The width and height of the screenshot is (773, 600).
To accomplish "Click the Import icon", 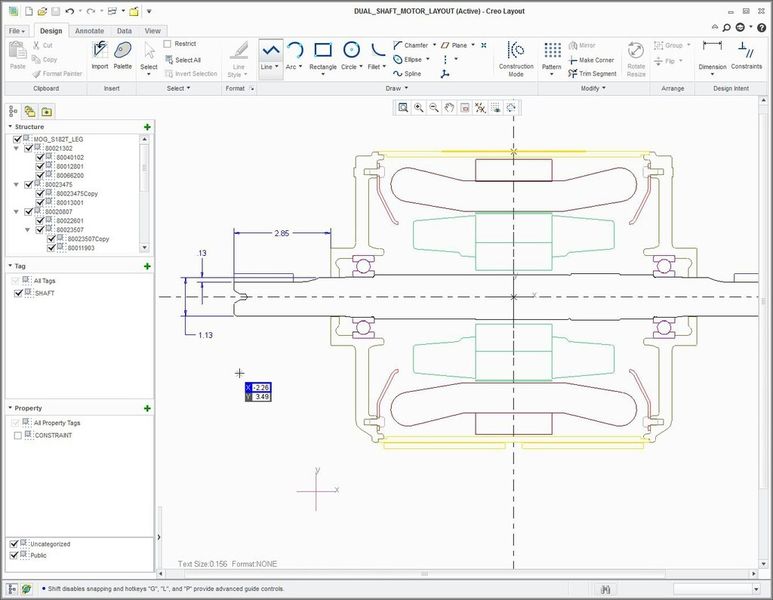I will coord(100,56).
